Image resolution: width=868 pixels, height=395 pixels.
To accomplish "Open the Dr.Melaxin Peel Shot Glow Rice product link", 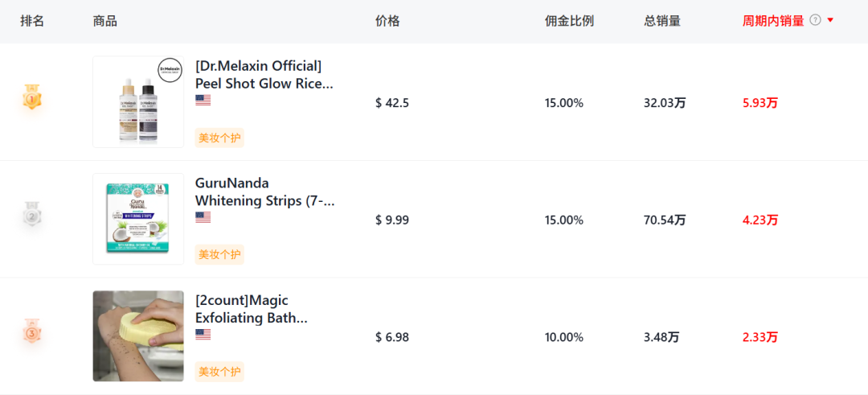I will (264, 75).
